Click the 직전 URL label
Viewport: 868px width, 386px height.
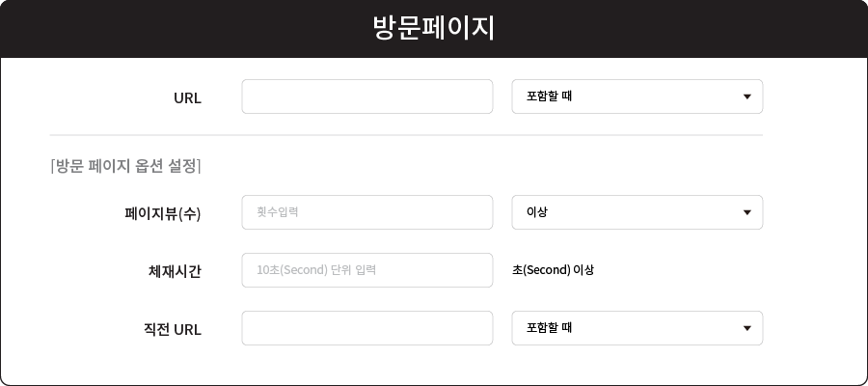[173, 330]
